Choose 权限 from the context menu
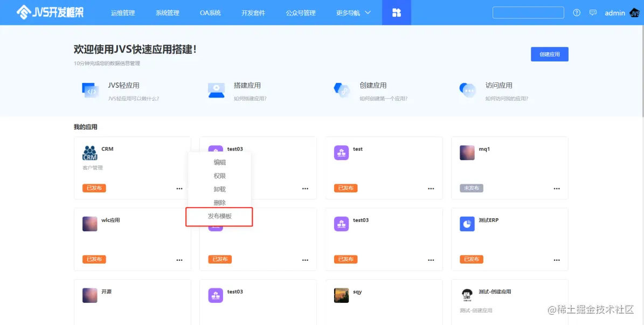Image resolution: width=644 pixels, height=325 pixels. 220,176
